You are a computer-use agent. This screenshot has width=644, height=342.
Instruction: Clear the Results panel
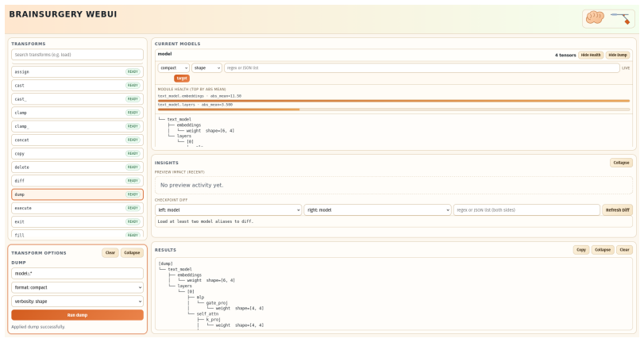click(624, 250)
